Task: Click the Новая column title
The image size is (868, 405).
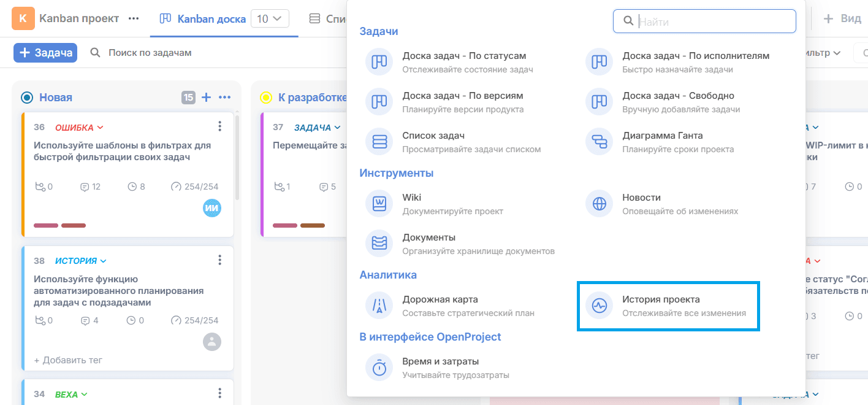Action: tap(56, 97)
